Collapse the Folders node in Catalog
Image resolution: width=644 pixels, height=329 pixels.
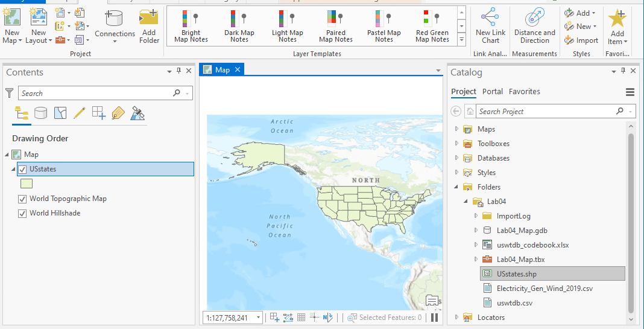tap(456, 187)
